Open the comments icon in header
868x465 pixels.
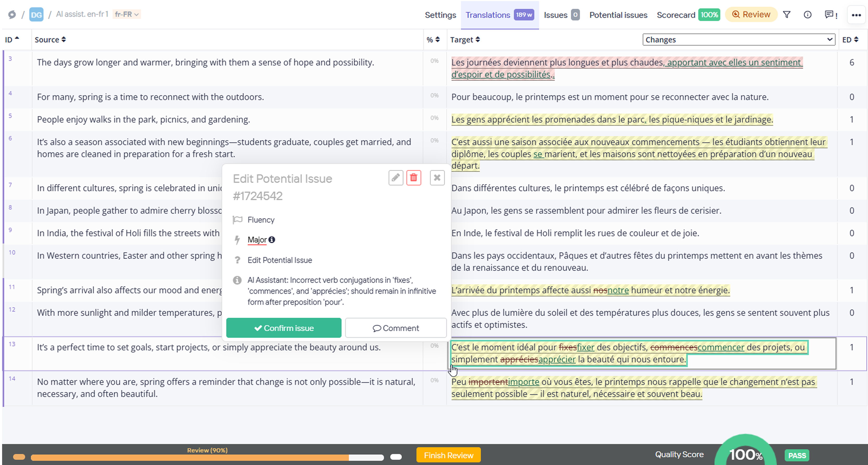point(829,14)
